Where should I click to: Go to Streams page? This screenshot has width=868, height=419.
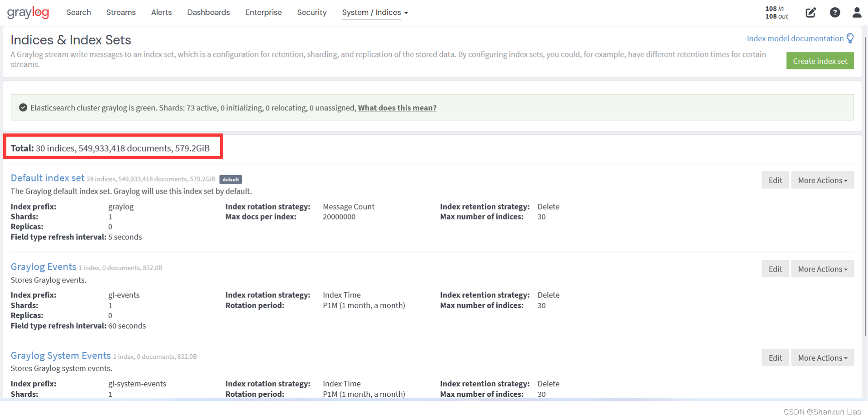click(121, 12)
